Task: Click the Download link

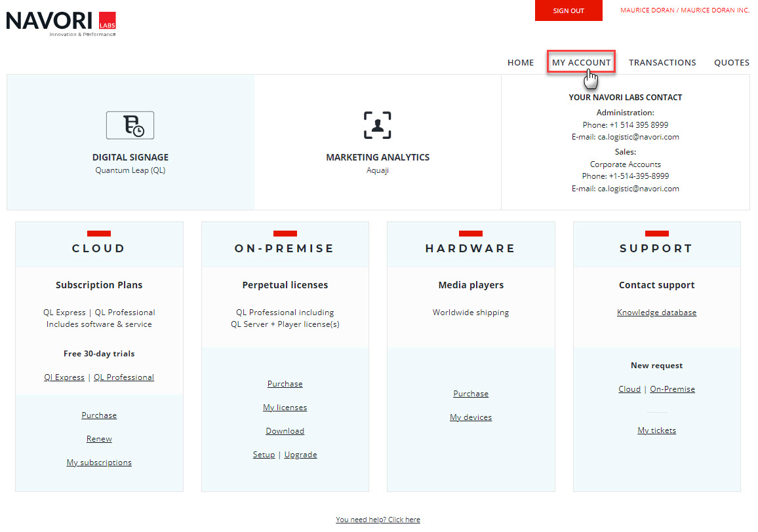Action: [x=285, y=431]
